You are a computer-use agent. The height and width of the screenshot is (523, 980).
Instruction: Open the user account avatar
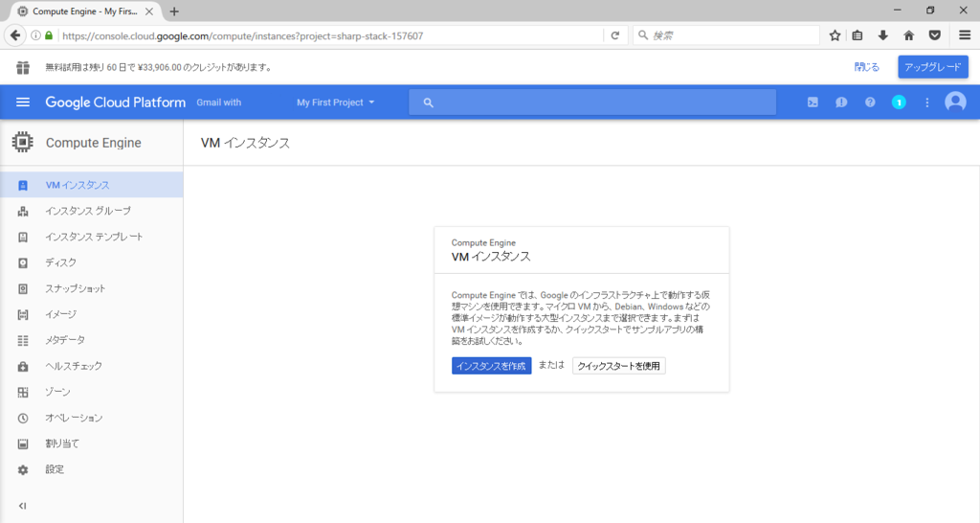955,102
